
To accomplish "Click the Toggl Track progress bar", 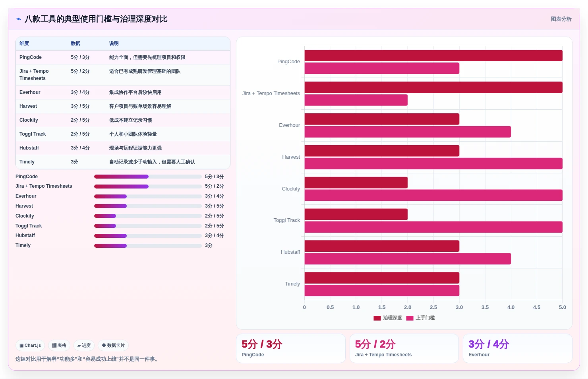I will pyautogui.click(x=148, y=226).
